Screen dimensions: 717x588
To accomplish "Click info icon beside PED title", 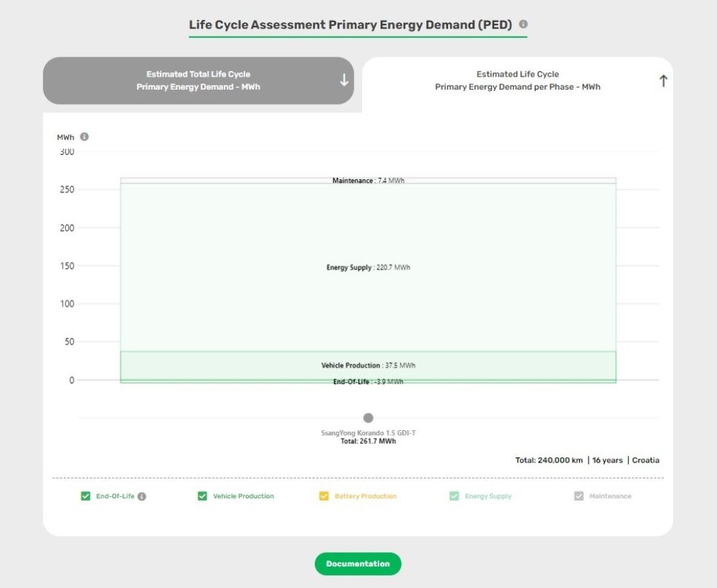I will (523, 24).
